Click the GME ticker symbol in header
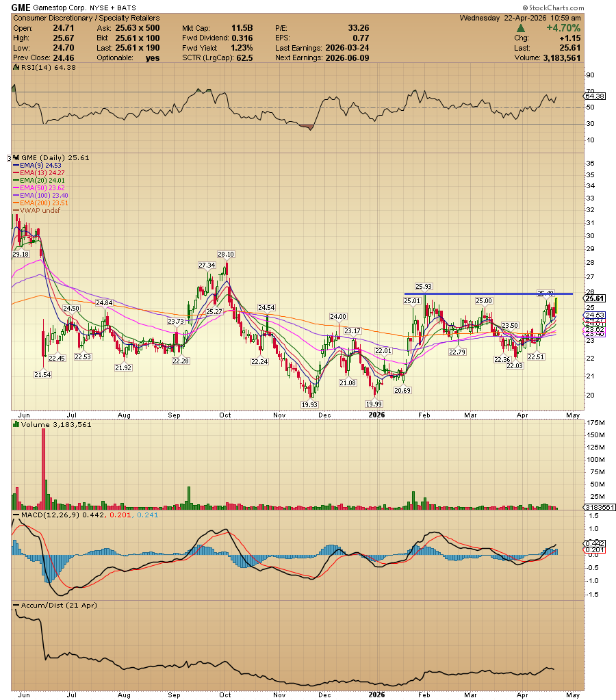Viewport: 616px width, 700px height. pyautogui.click(x=21, y=8)
